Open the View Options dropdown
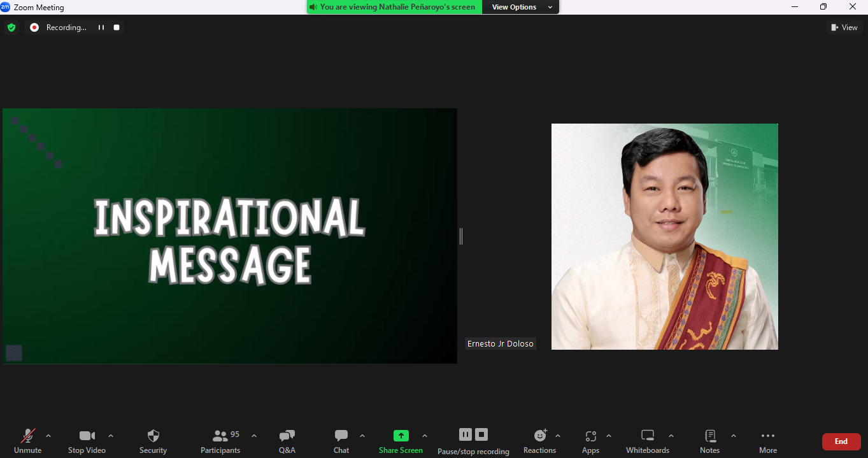 pos(520,7)
